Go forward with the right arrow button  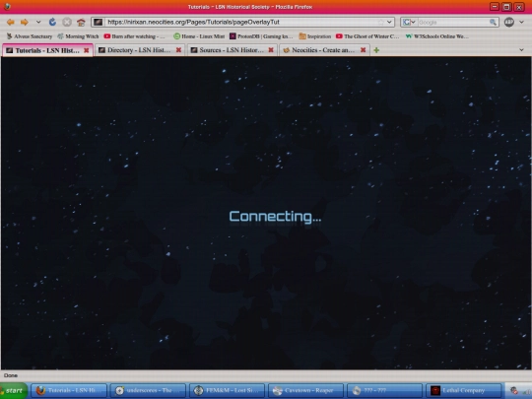coord(24,23)
